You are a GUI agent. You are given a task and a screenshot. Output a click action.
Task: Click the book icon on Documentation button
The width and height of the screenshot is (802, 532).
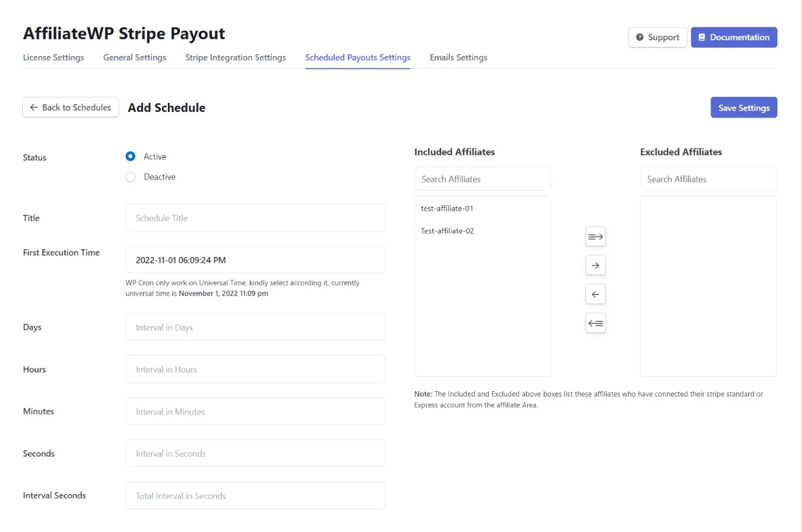(701, 37)
